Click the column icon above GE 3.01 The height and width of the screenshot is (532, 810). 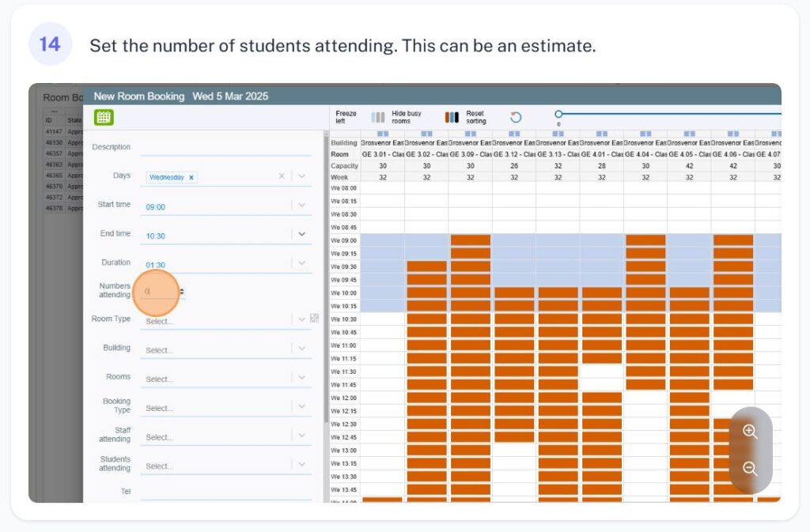pos(383,134)
